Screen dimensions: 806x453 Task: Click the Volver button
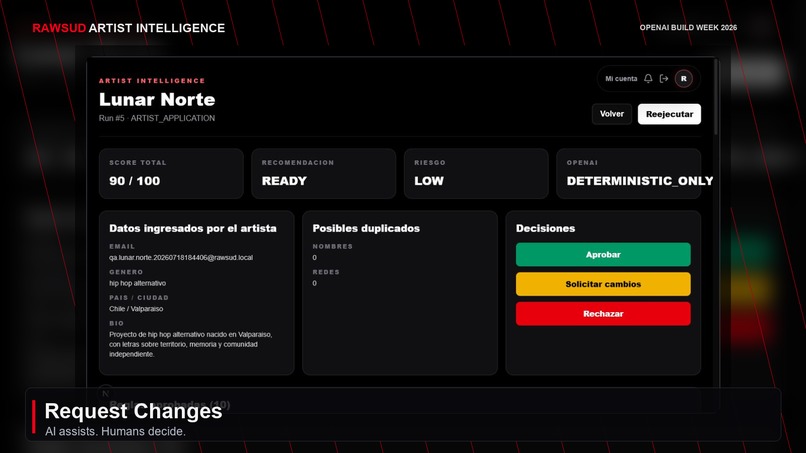tap(612, 114)
